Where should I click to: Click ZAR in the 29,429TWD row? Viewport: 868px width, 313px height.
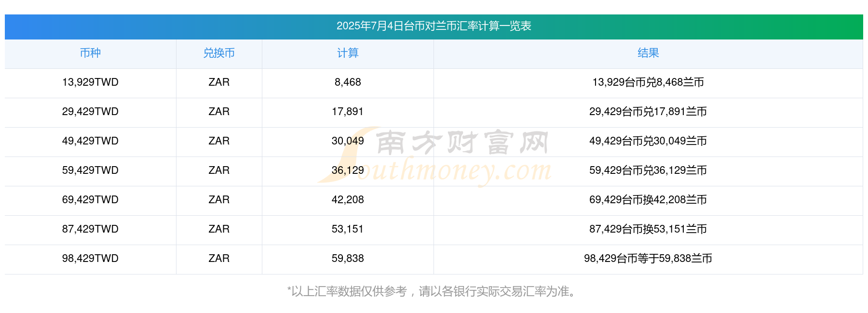click(219, 112)
